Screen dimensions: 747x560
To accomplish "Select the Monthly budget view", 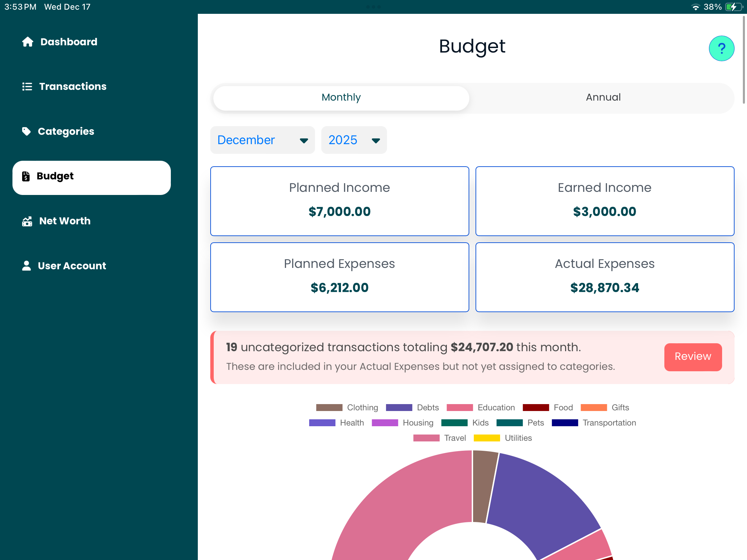I will [341, 97].
